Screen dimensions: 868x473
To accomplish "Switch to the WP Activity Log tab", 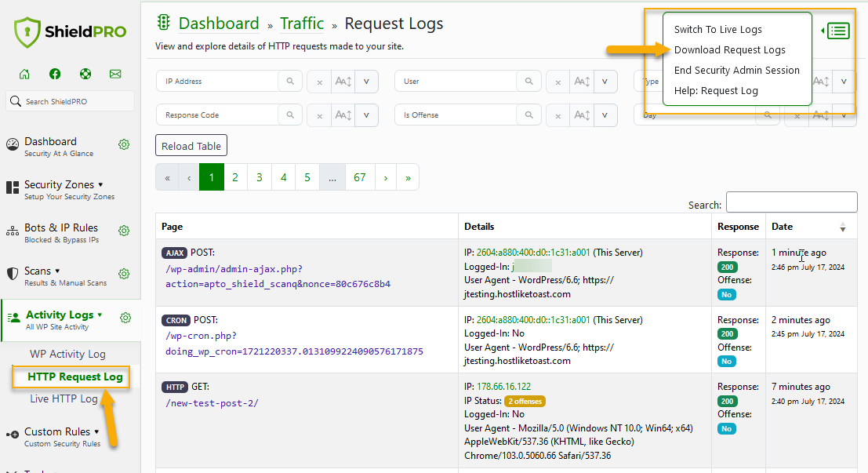I will point(67,354).
